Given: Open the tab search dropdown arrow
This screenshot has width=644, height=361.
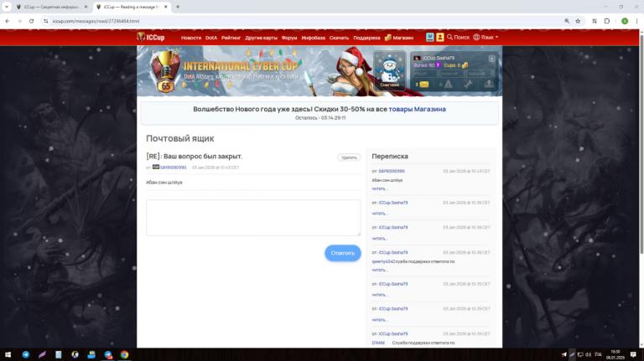Looking at the screenshot, I should tap(7, 7).
